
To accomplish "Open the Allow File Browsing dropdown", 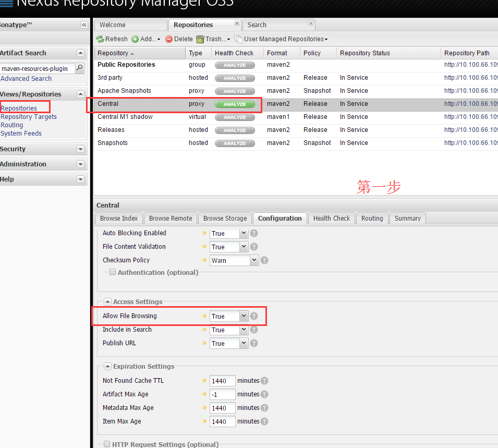I will point(244,316).
